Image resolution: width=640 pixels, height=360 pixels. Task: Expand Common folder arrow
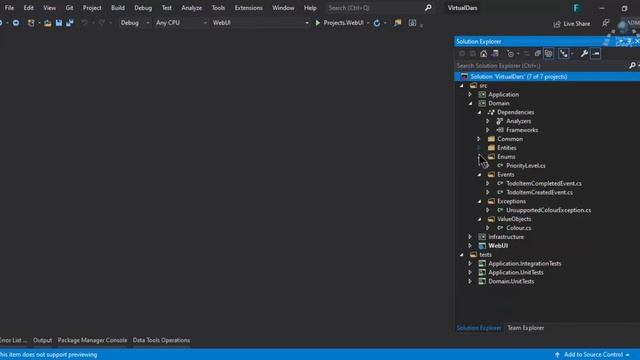[x=478, y=139]
